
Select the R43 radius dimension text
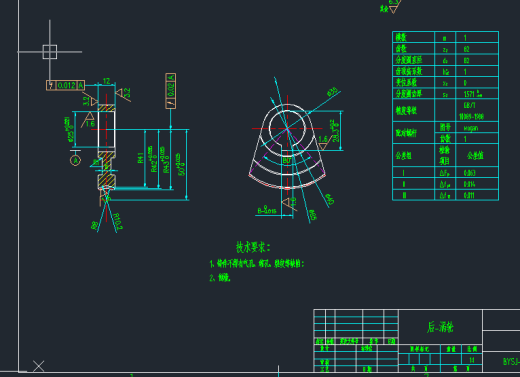(166, 159)
